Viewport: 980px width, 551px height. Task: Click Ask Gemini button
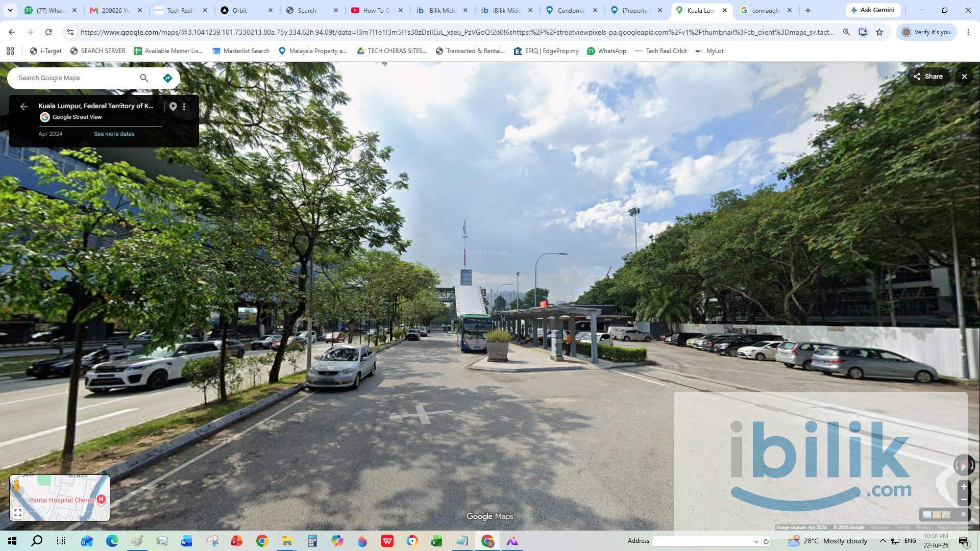[x=873, y=10]
